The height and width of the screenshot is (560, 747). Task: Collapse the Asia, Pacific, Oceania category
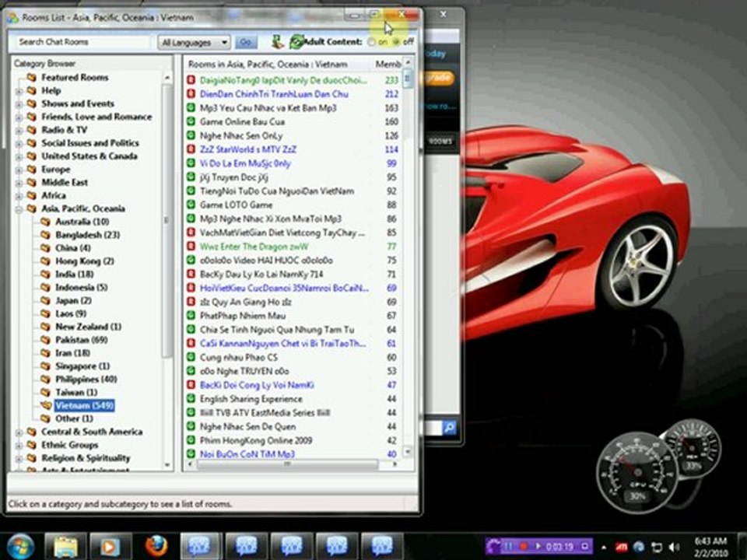(19, 209)
